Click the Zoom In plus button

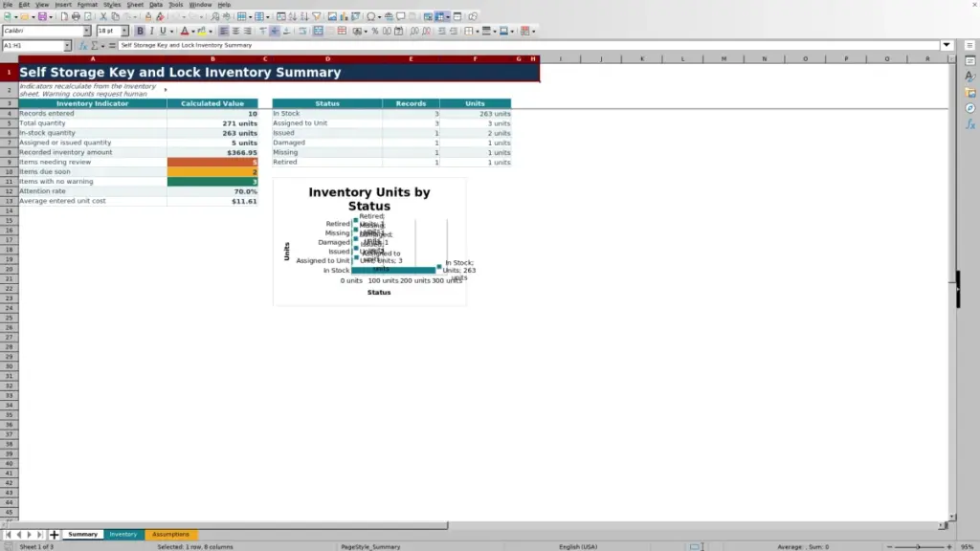[x=949, y=546]
